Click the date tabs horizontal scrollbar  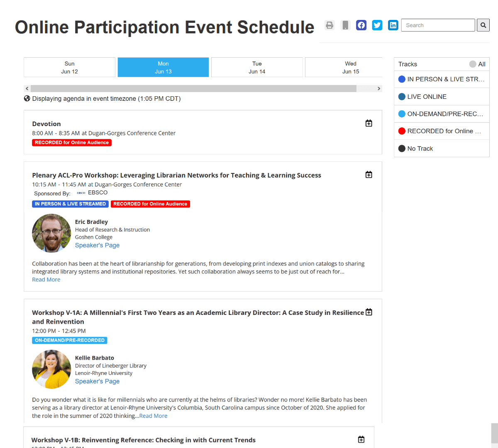[193, 88]
